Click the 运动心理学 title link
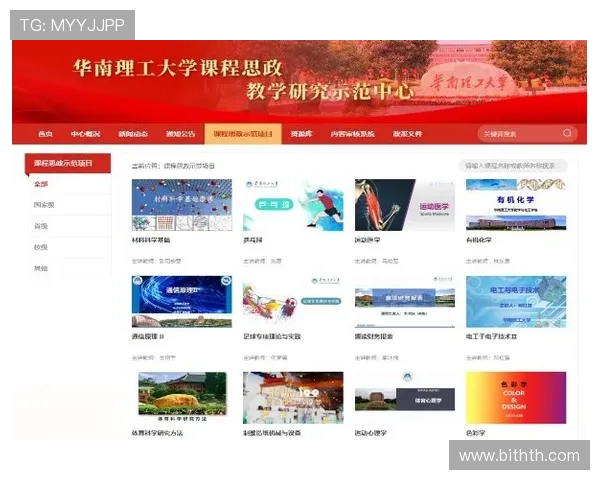 pos(371,433)
